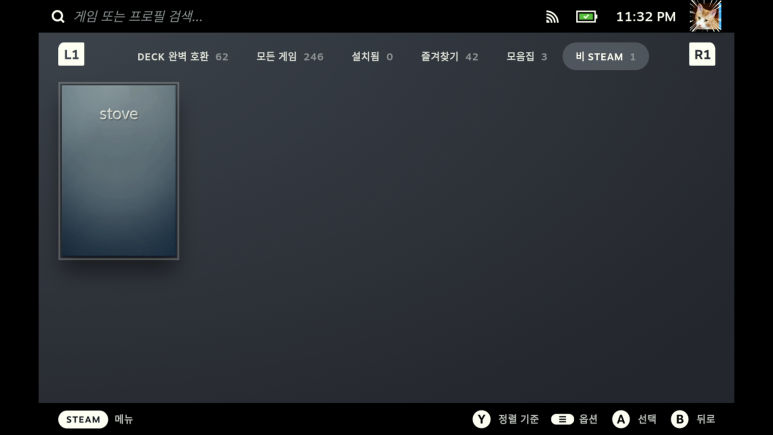This screenshot has height=435, width=773.
Task: Open the cat profile avatar
Action: click(x=705, y=16)
